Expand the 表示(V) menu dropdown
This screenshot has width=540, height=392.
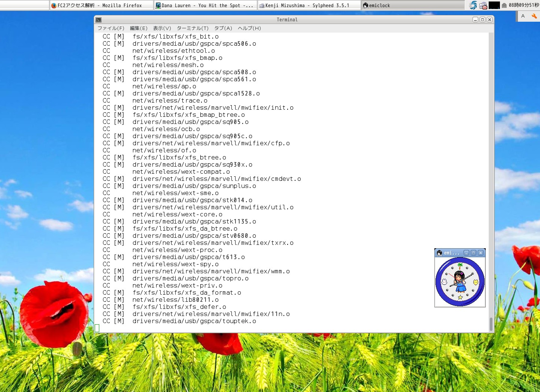[x=163, y=28]
